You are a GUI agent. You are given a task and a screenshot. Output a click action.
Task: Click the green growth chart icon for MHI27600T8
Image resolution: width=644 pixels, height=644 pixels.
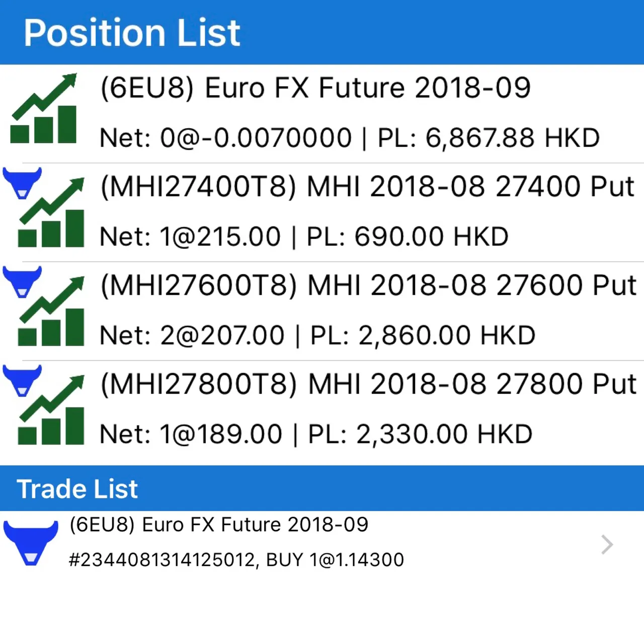pos(51,310)
